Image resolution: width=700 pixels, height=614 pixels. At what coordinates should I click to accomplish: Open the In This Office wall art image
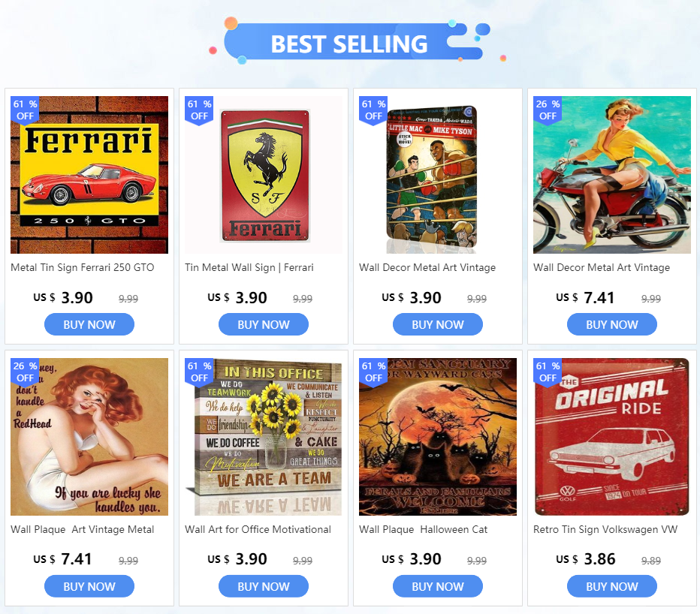click(264, 437)
